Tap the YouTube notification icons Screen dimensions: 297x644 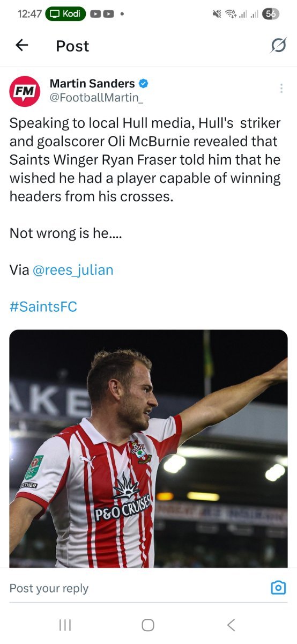point(102,14)
